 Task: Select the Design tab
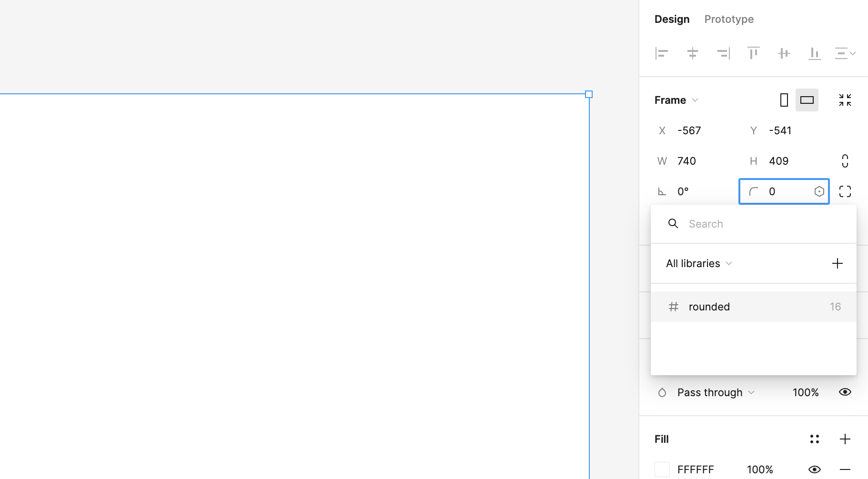click(x=672, y=19)
